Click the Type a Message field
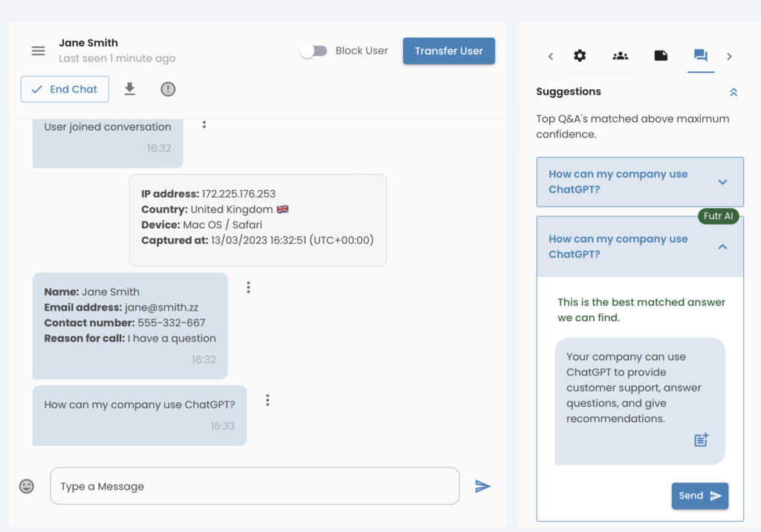The image size is (761, 532). pos(254,486)
